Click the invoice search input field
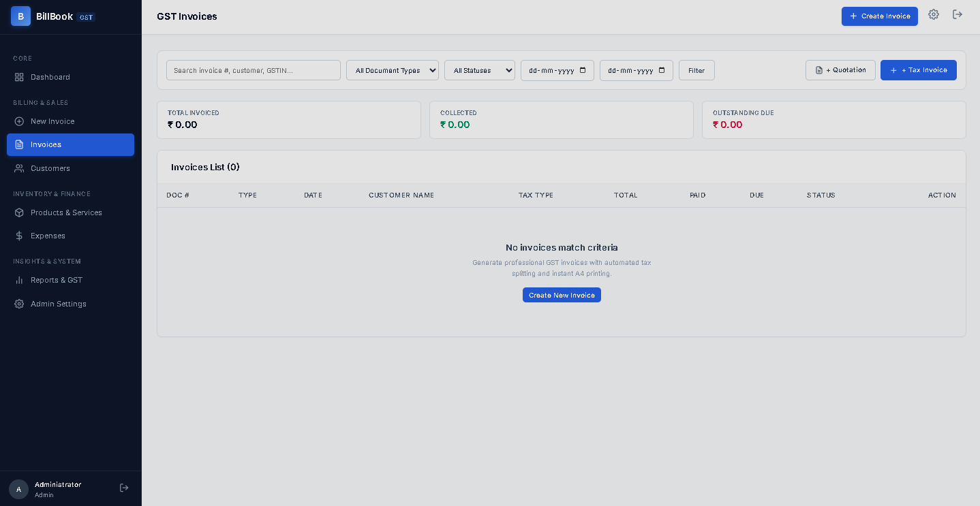Viewport: 980px width, 506px height. (254, 70)
